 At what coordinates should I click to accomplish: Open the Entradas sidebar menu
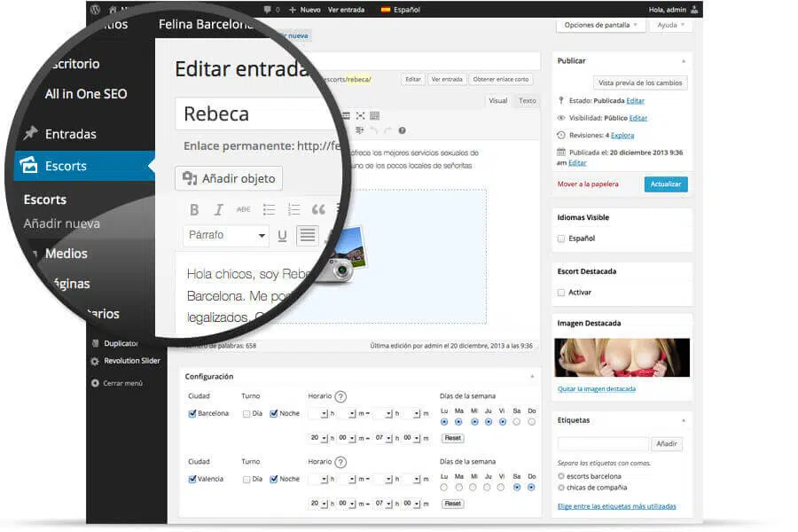pos(70,134)
